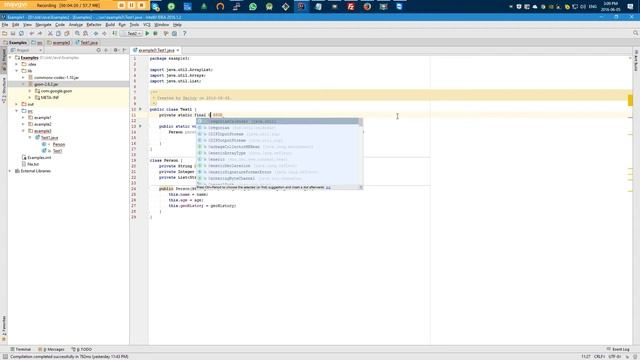
Task: Click the run gutter icon beside main method
Action: 140,126
